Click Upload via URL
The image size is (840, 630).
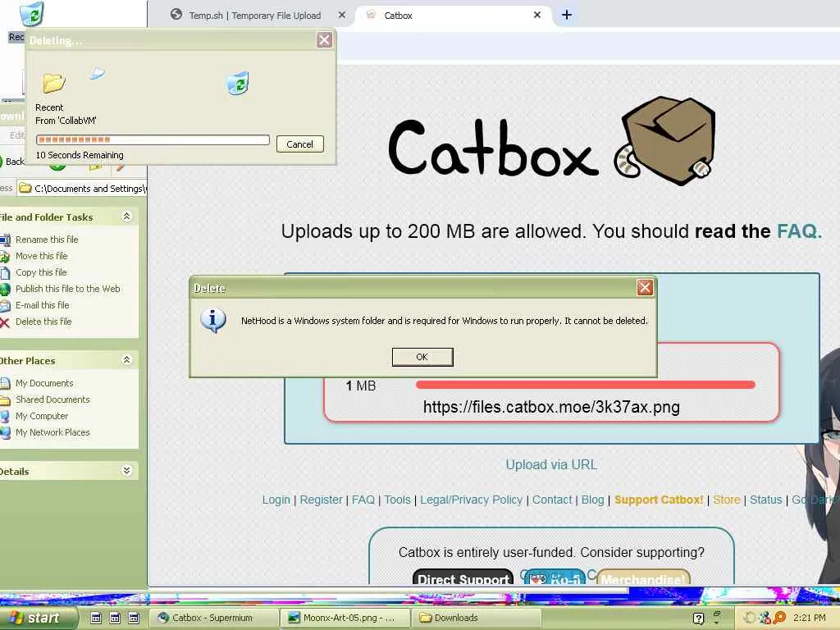551,464
